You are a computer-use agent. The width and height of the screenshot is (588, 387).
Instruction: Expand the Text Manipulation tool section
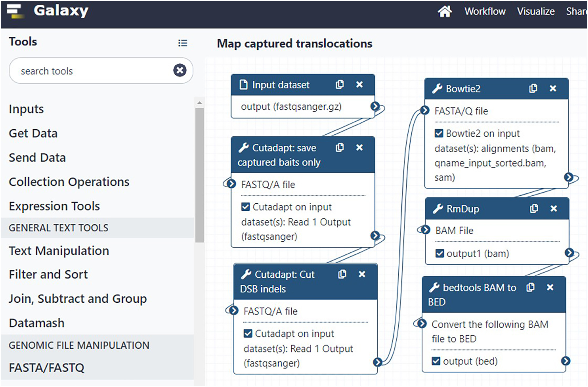tap(59, 251)
